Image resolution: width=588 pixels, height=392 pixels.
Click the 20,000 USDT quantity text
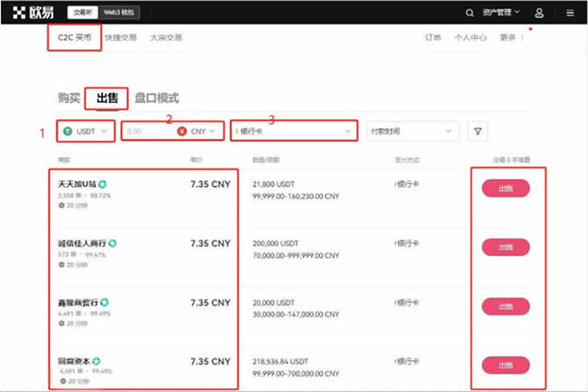pos(273,303)
